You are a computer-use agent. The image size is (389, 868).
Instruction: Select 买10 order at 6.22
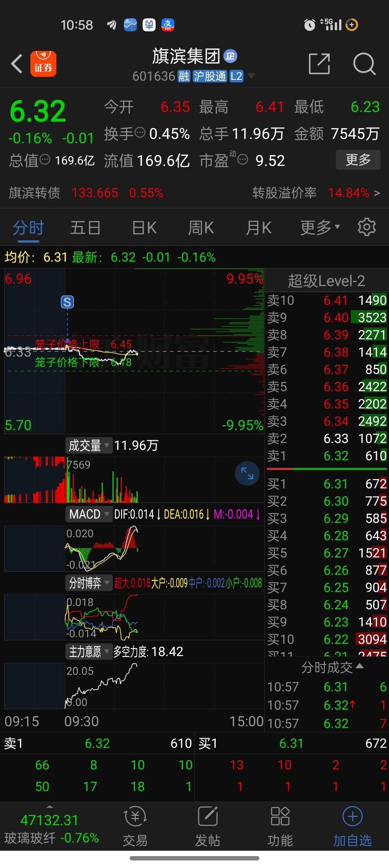pos(327,639)
